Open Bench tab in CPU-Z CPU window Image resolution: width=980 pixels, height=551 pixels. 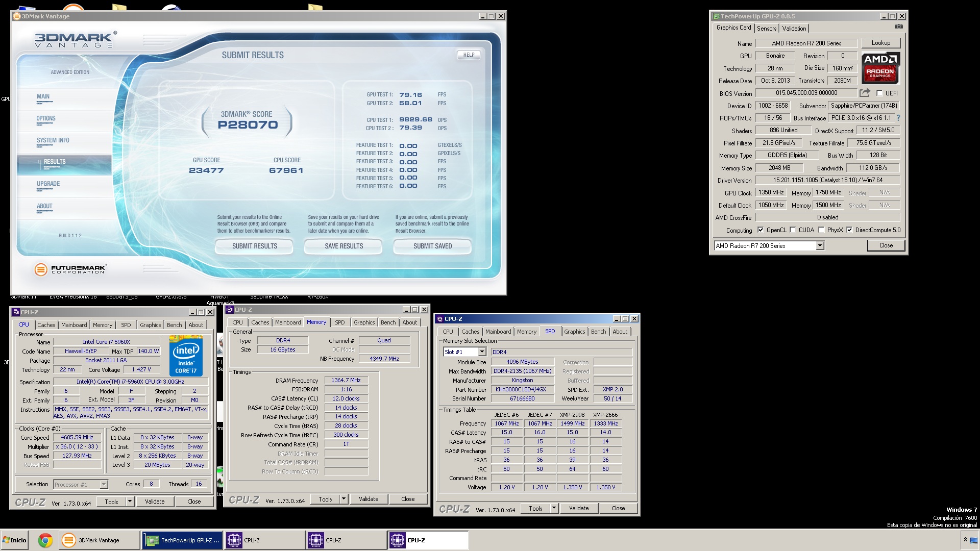coord(174,325)
